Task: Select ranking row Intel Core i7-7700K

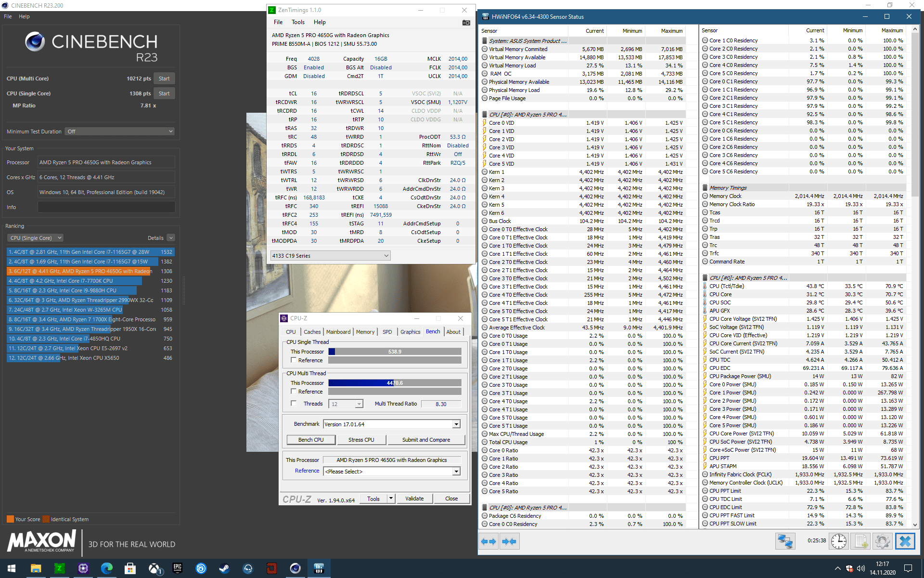Action: 90,281
